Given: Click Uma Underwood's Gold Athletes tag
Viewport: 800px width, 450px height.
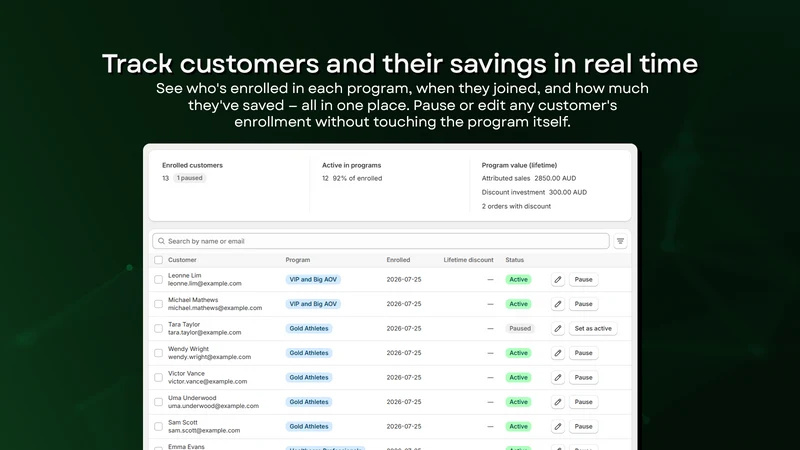Looking at the screenshot, I should [x=309, y=402].
